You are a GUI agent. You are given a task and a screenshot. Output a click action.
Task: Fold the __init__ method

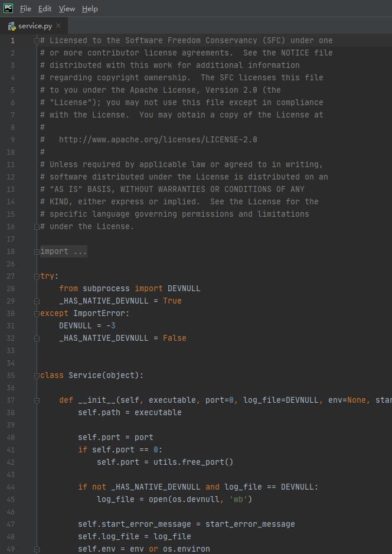pyautogui.click(x=37, y=400)
